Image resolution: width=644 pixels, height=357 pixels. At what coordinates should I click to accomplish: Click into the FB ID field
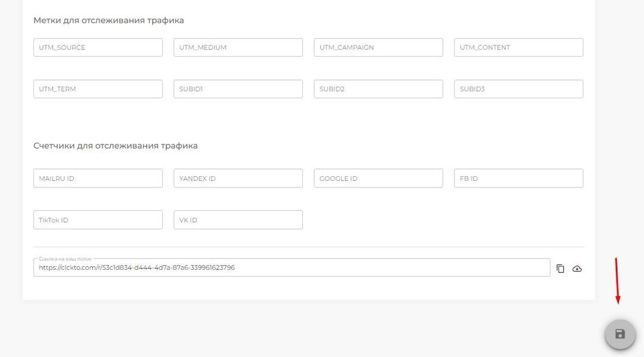[x=518, y=178]
